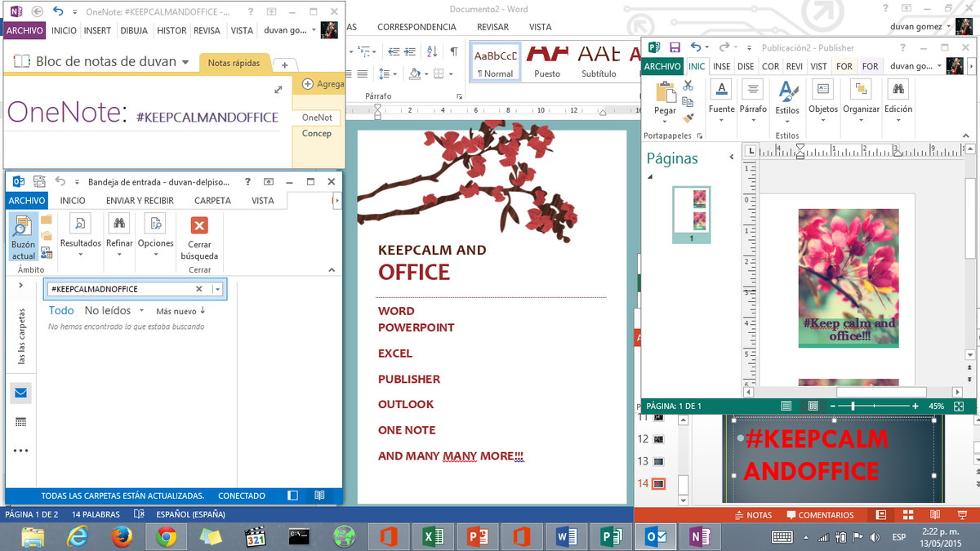Switch Outlook to normal view in status bar
Screen dimensions: 980x551
click(293, 495)
